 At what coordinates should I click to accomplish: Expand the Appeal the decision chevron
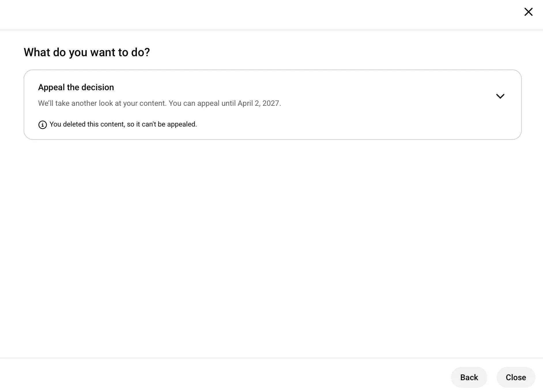500,96
